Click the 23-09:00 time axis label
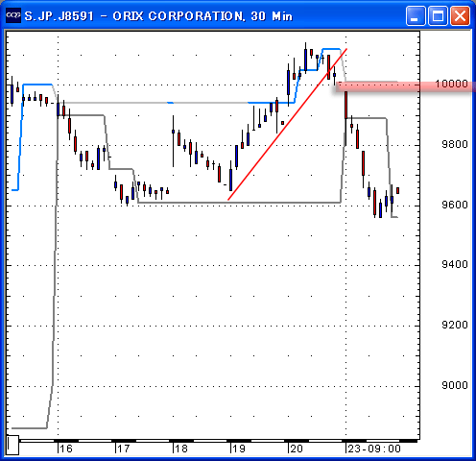Image resolution: width=476 pixels, height=461 pixels. (374, 449)
